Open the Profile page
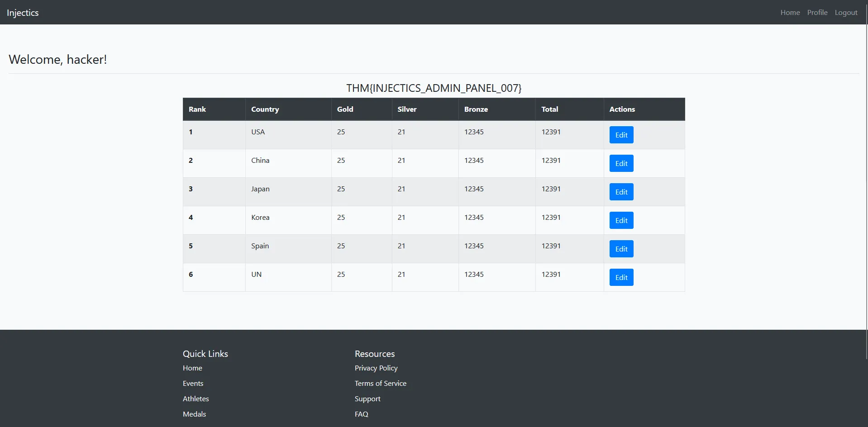Viewport: 868px width, 427px height. [816, 12]
